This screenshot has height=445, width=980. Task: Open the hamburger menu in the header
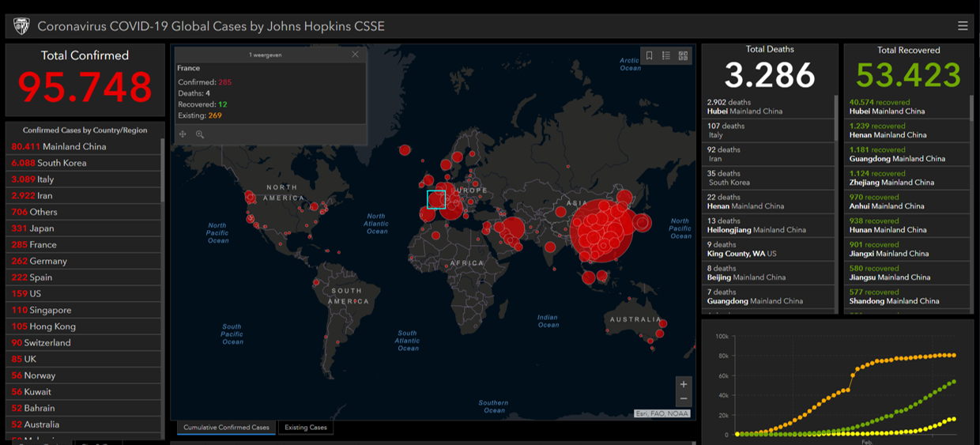tap(962, 26)
